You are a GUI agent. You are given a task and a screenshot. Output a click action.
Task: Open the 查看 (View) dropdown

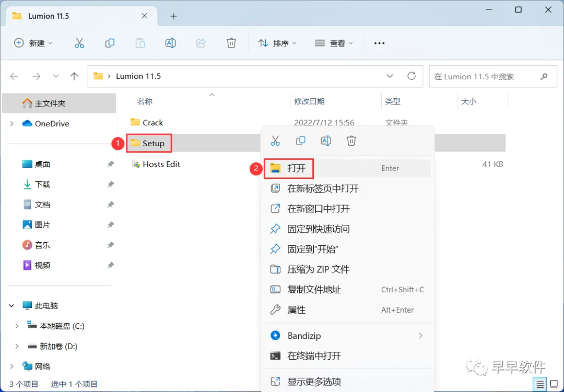(x=334, y=43)
